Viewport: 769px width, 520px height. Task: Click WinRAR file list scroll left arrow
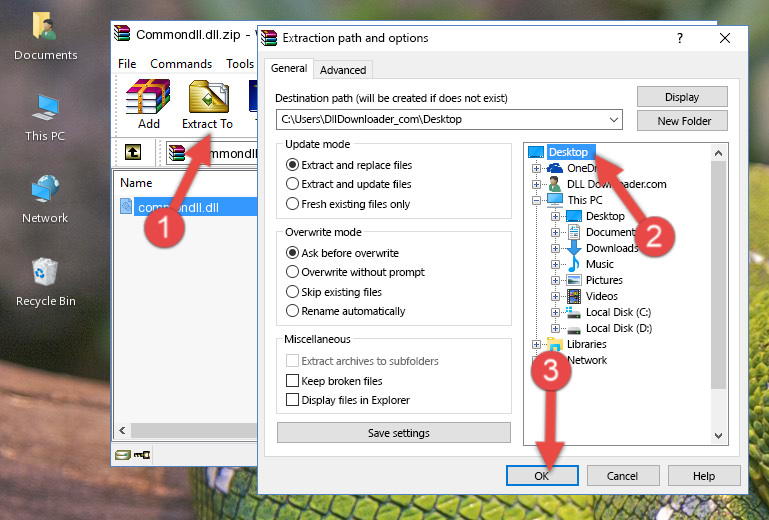[x=122, y=430]
